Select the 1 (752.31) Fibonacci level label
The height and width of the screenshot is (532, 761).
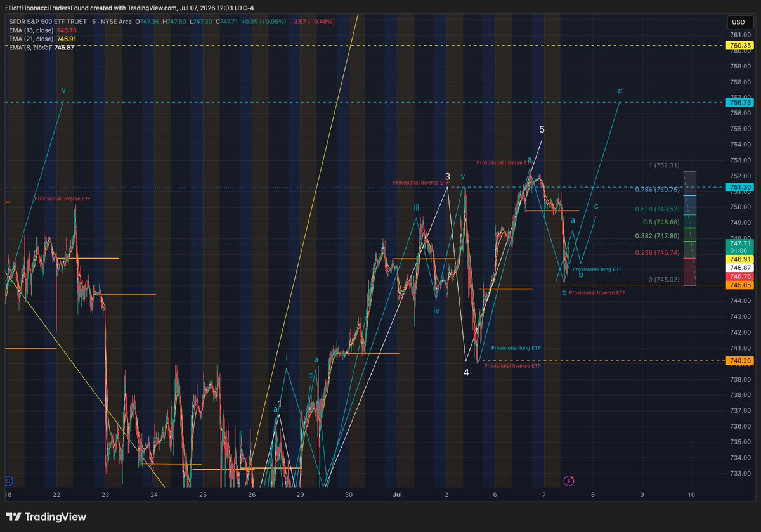pyautogui.click(x=663, y=165)
